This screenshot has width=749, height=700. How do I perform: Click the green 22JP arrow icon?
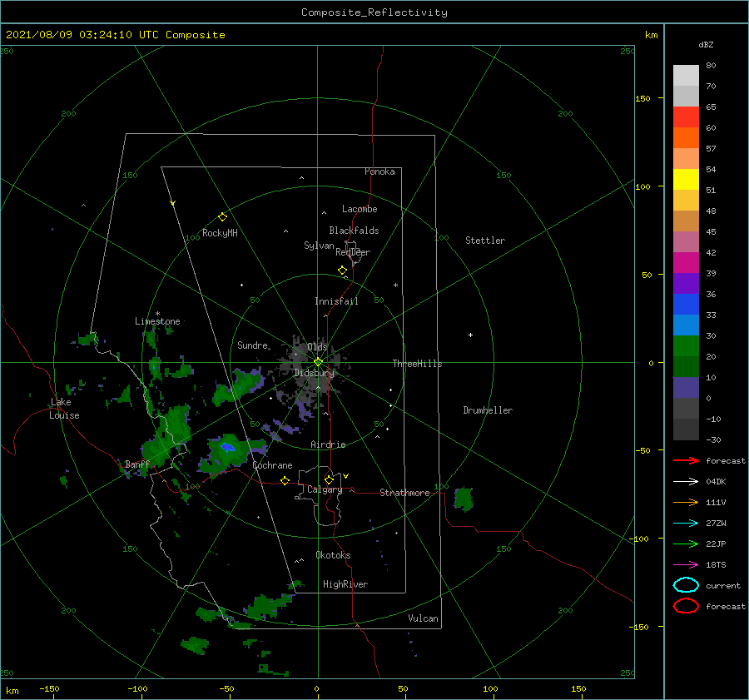[686, 544]
